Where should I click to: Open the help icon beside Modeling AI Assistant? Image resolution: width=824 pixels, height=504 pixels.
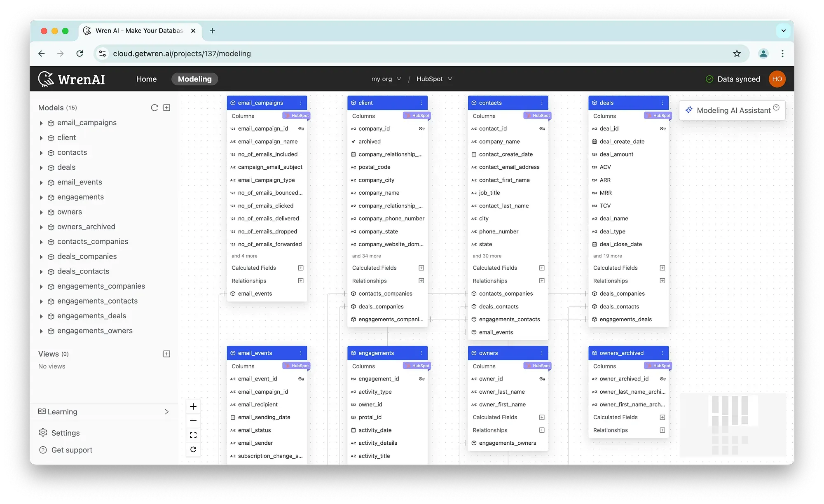[x=776, y=107]
